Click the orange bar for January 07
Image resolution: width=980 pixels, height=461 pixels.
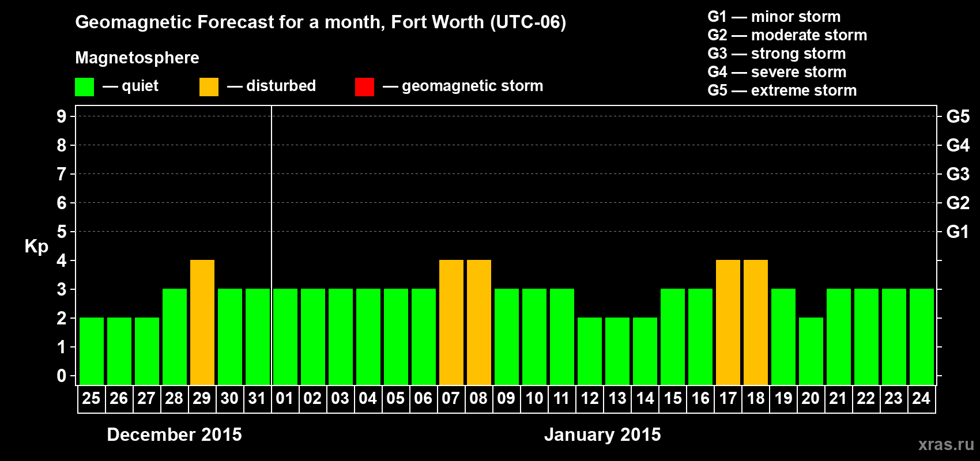[451, 322]
